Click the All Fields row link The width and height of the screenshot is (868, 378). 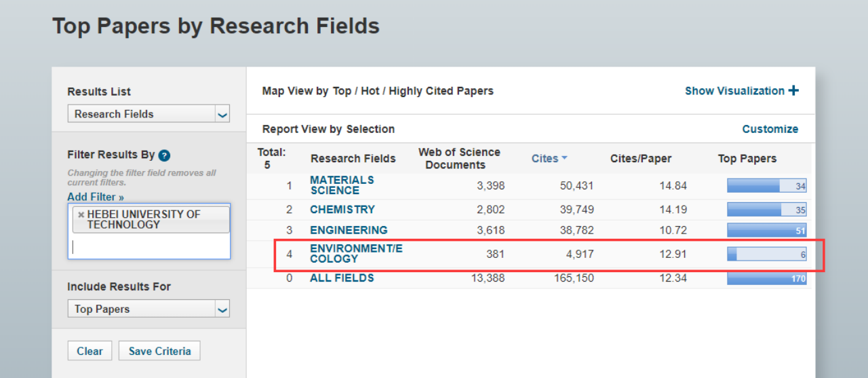pos(342,278)
